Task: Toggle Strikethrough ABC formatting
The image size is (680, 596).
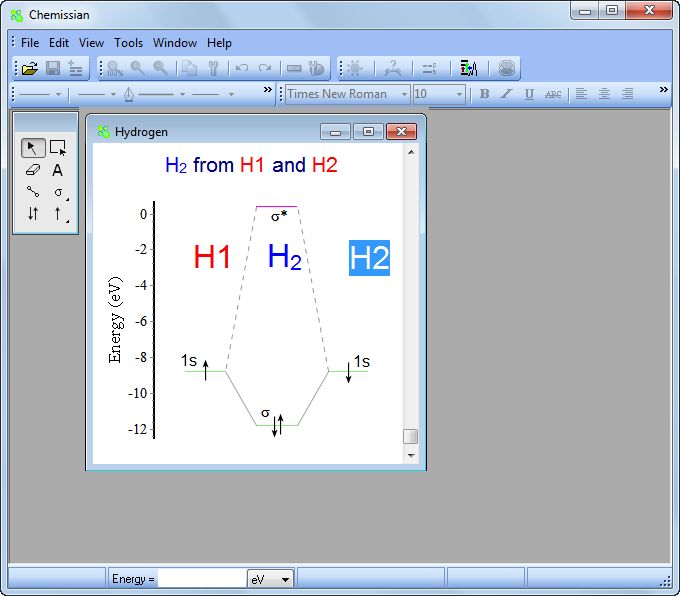Action: (553, 94)
